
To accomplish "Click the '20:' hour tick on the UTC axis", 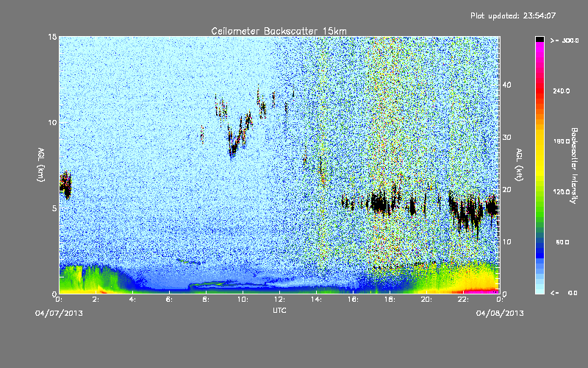I will 426,300.
